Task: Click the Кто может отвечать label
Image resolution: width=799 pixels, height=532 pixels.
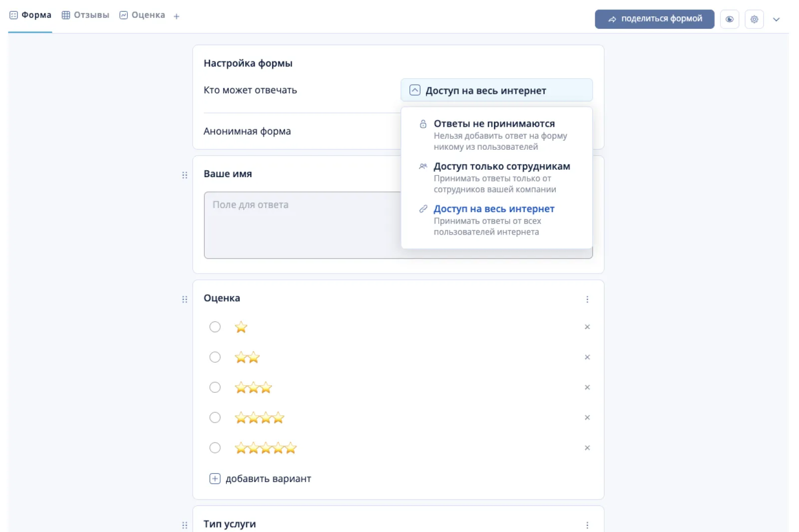Action: tap(250, 90)
